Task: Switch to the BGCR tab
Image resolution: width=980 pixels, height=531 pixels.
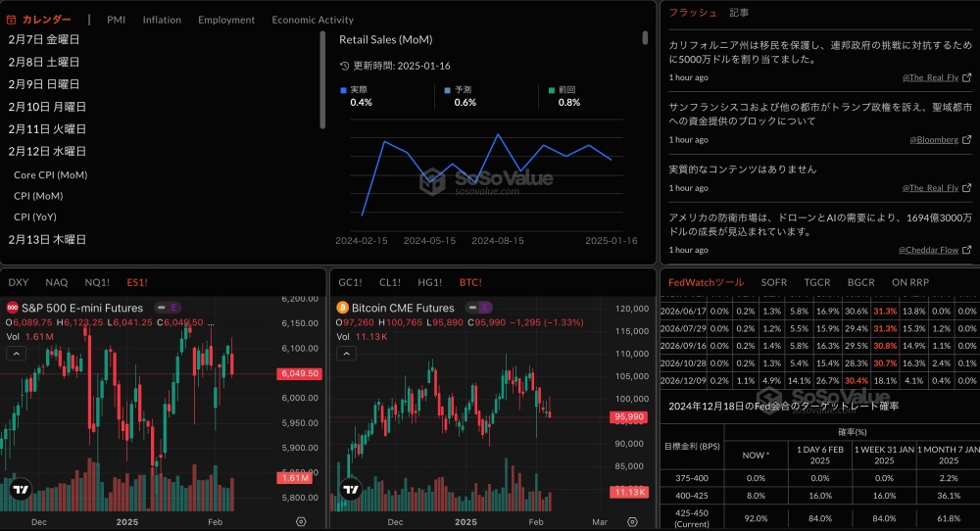Action: click(860, 282)
